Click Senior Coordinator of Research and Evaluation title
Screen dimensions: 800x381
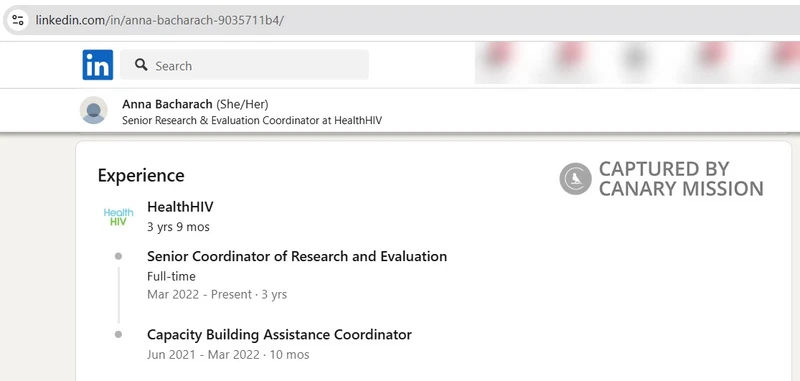(x=297, y=256)
